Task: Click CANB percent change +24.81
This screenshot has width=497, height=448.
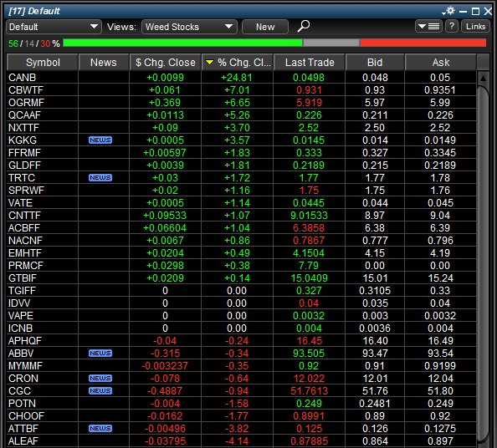Action: 237,77
